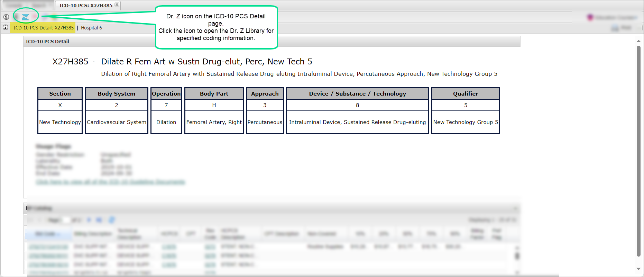The width and height of the screenshot is (644, 277).
Task: Open the ICD-10 Guideline Documents link
Action: pyautogui.click(x=110, y=182)
